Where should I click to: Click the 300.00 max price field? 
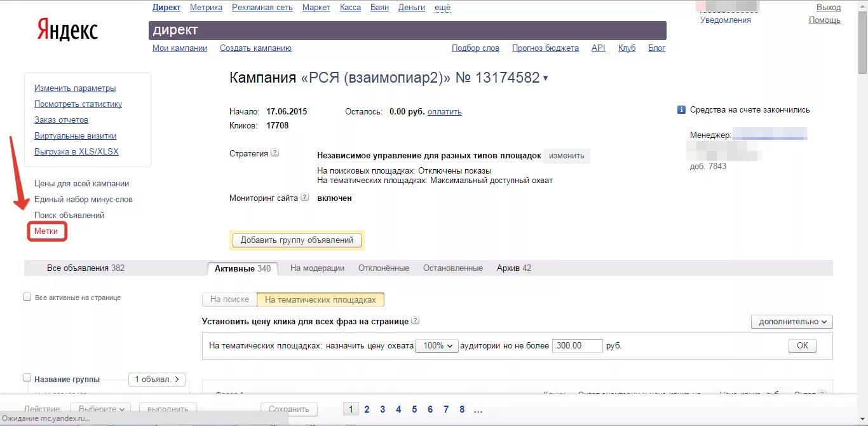[x=578, y=346]
